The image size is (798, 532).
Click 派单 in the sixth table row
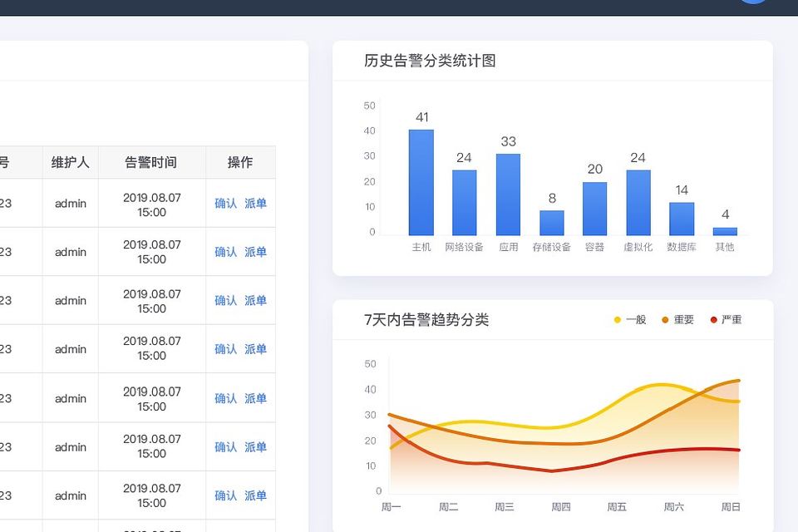pyautogui.click(x=255, y=446)
